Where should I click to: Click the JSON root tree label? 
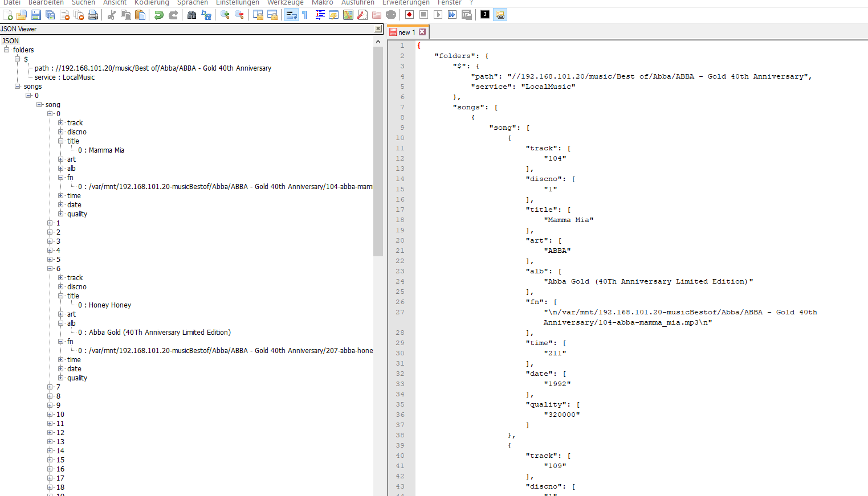(x=10, y=41)
